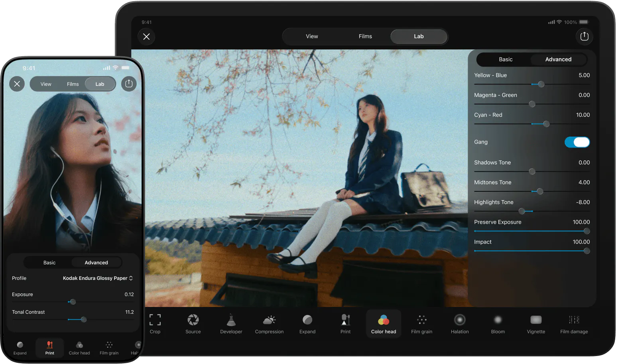Click the Yellow - Blue slider handle
Viewport: 622px width, 364px height.
[x=541, y=85]
